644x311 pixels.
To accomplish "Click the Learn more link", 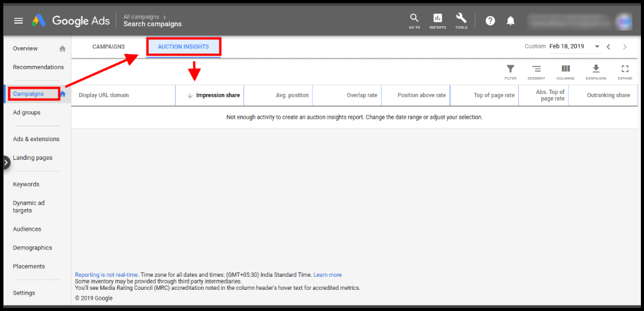I will 328,275.
